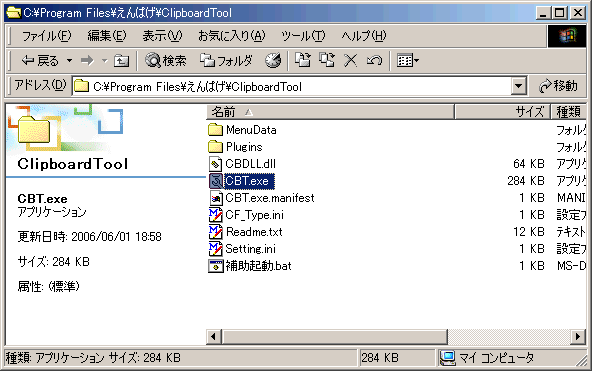This screenshot has width=592, height=371.
Task: Sort by the 種類 column header
Action: 569,112
